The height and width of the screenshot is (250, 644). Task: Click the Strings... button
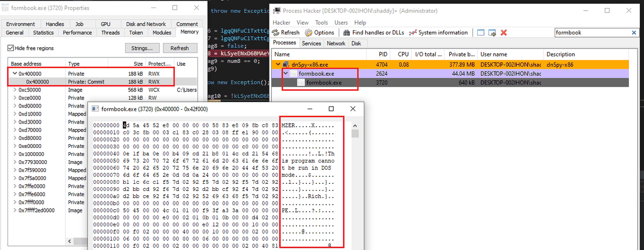(142, 48)
